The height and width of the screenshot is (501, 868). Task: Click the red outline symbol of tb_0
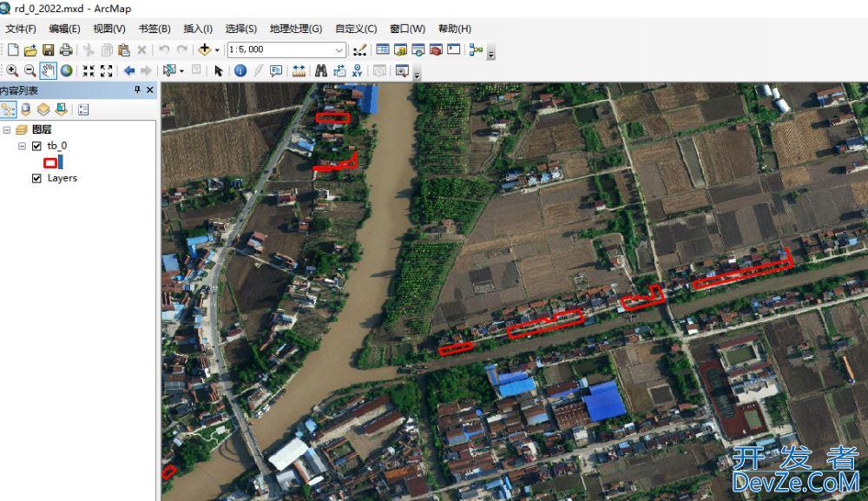(x=51, y=162)
